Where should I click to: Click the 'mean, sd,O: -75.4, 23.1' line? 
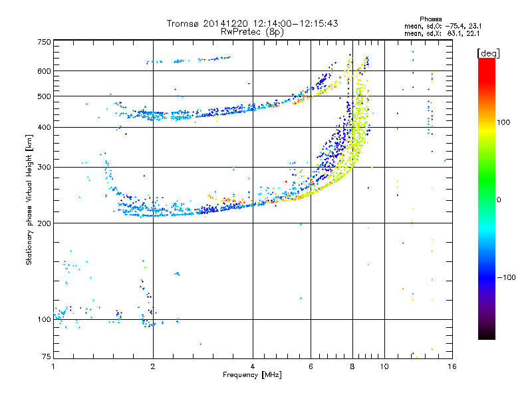coord(443,26)
